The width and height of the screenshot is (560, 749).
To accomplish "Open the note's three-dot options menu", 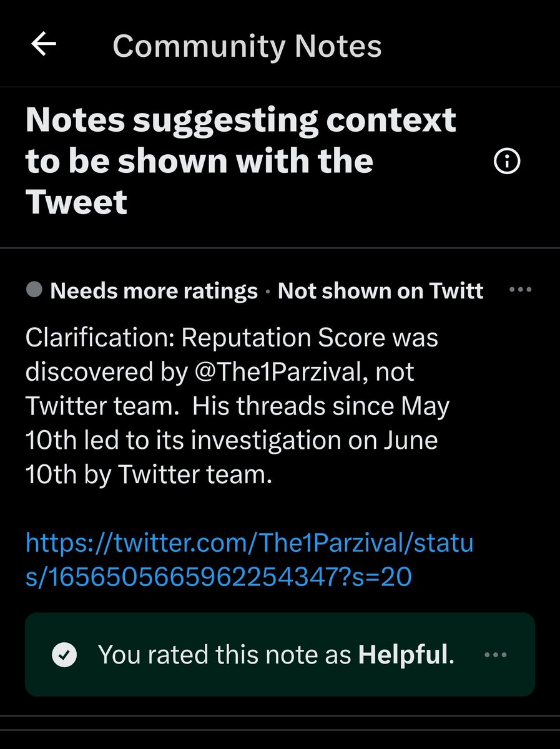I will (520, 290).
